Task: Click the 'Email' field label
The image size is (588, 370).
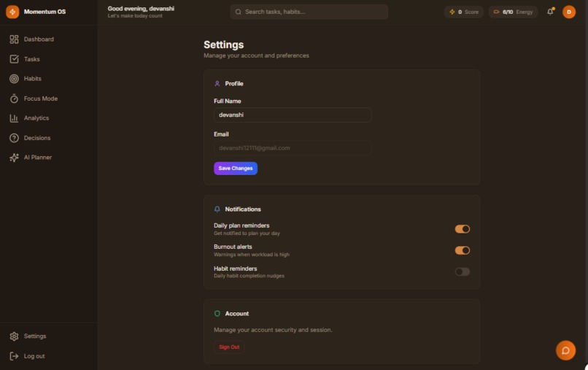Action: pos(221,134)
